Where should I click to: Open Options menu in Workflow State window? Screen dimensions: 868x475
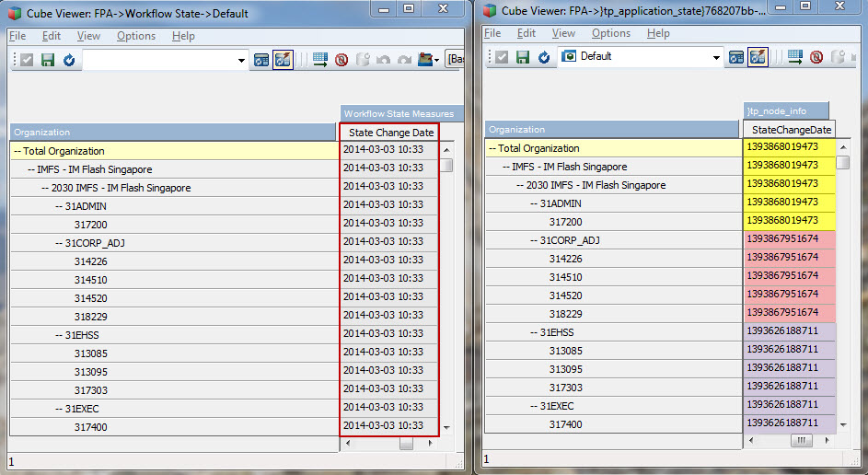(x=136, y=36)
